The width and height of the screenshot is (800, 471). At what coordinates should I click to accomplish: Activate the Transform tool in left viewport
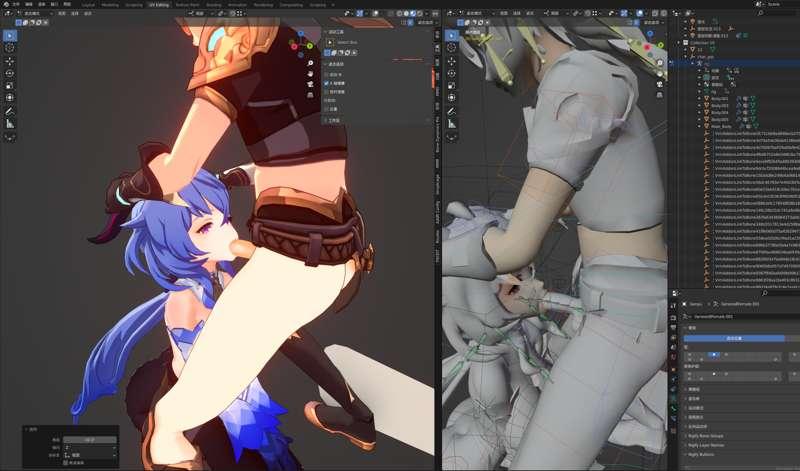pos(10,98)
